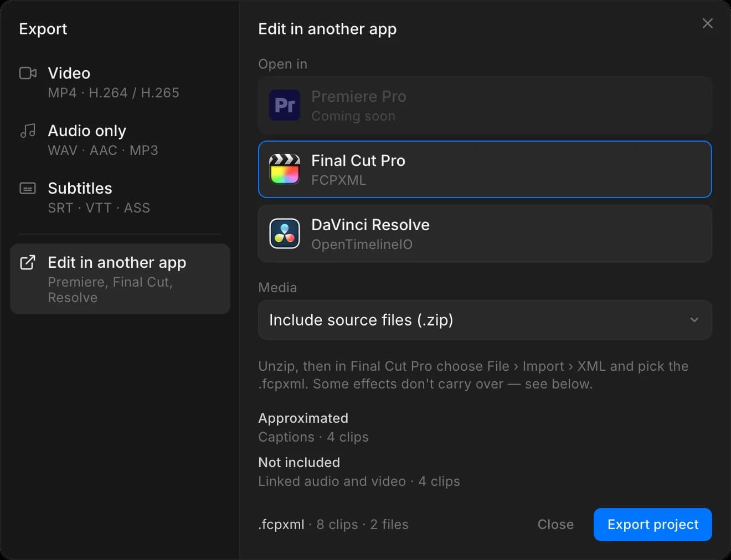Click the 'Media' section label
The image size is (731, 560).
coord(277,288)
